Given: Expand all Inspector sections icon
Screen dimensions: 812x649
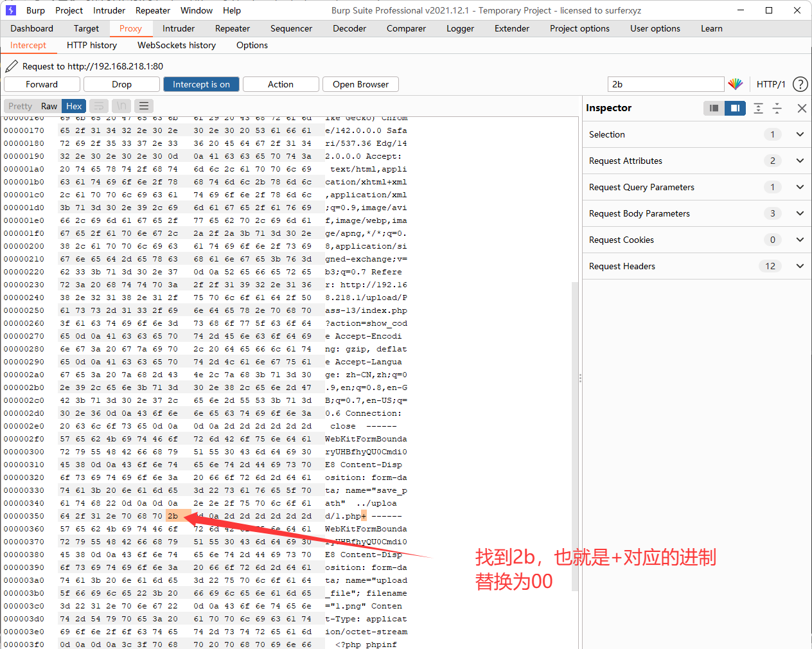Looking at the screenshot, I should tap(759, 108).
